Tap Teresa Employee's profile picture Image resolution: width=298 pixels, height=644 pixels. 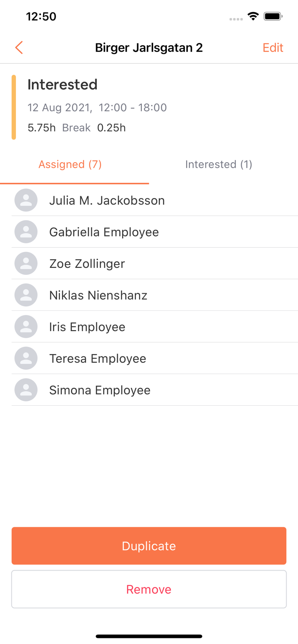26,358
